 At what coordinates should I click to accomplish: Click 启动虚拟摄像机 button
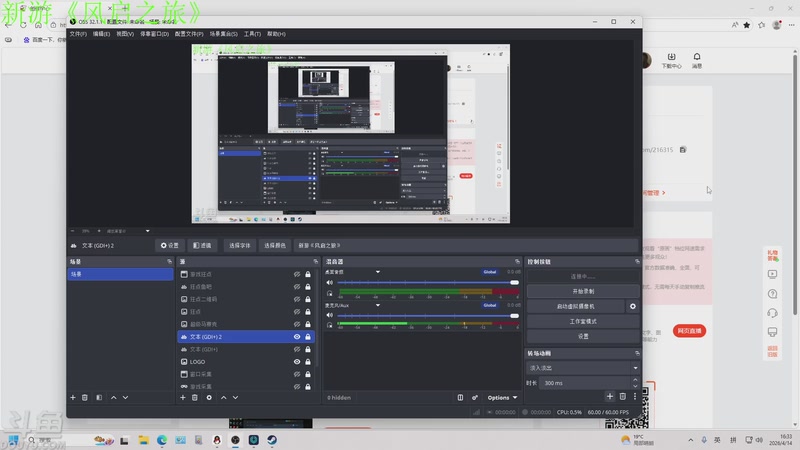pos(576,306)
